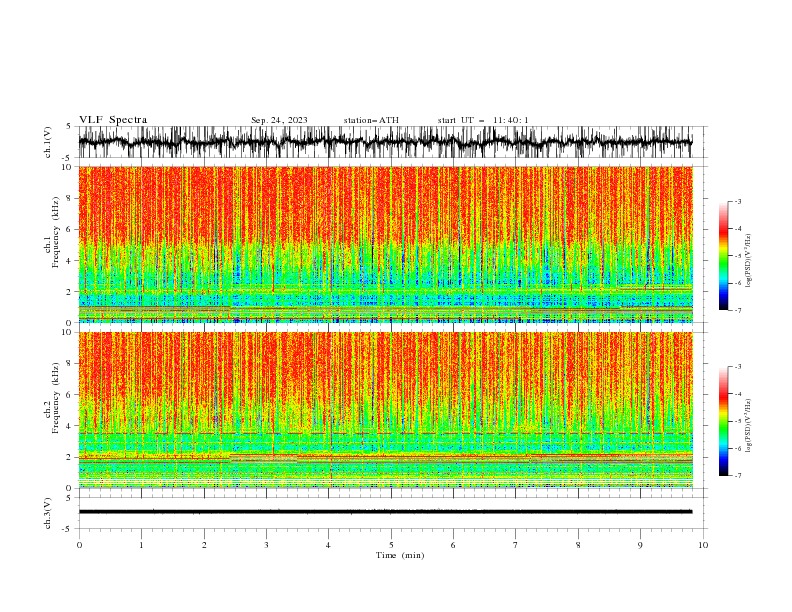Screen dimensions: 792x612
Task: Click the time axis tick label '7'
Action: tap(516, 545)
